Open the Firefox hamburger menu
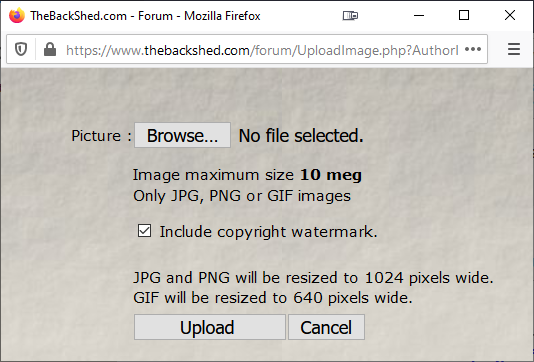Image resolution: width=534 pixels, height=362 pixels. [514, 49]
